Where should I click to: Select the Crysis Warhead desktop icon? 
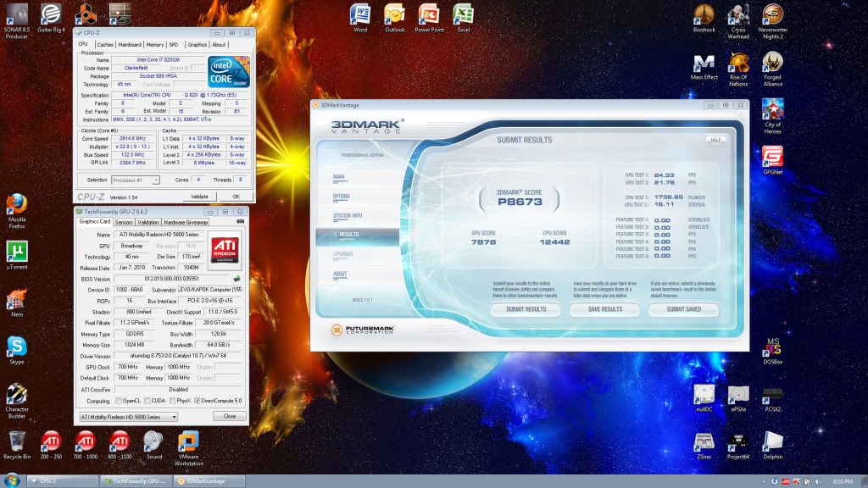pyautogui.click(x=738, y=21)
